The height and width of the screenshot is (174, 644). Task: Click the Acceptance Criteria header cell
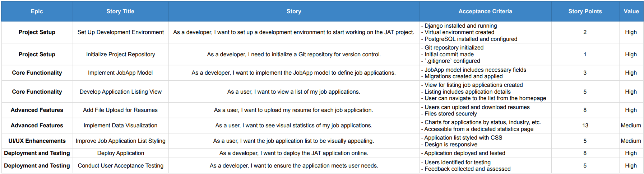tap(485, 11)
